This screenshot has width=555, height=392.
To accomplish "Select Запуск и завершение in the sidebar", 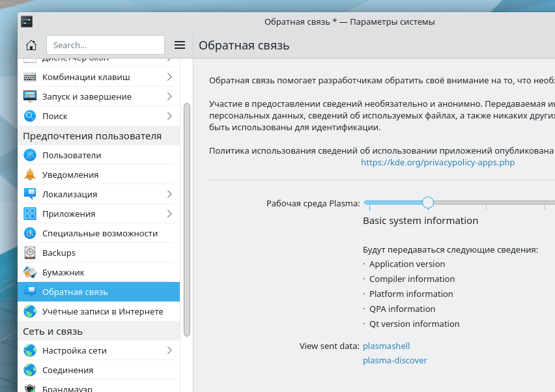I will pyautogui.click(x=87, y=96).
